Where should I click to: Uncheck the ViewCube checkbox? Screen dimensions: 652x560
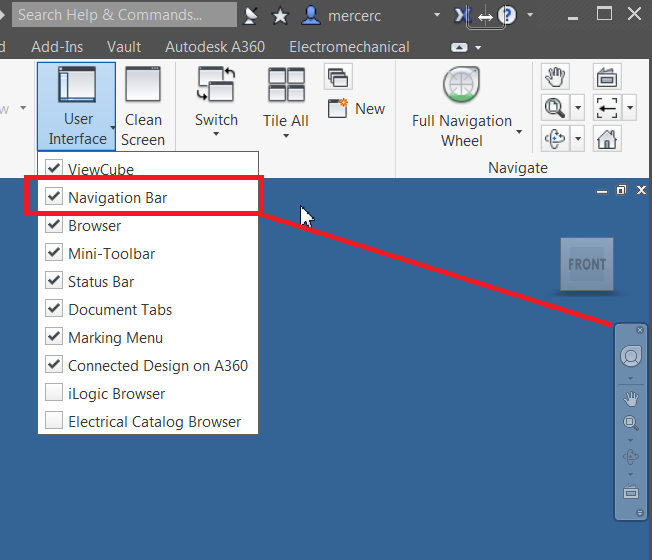coord(54,168)
